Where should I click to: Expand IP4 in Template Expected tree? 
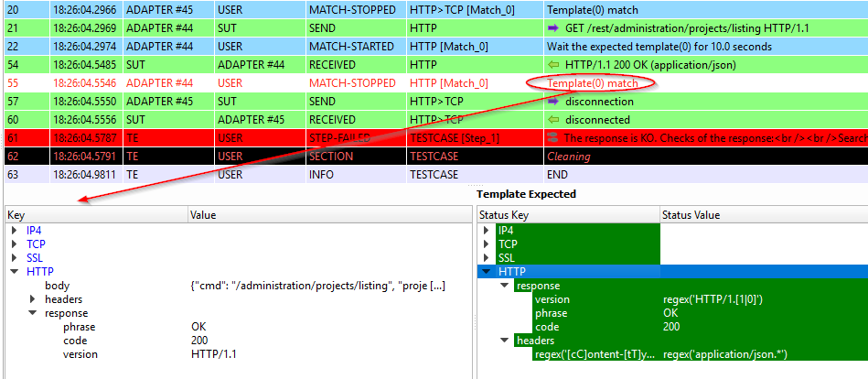pyautogui.click(x=486, y=231)
